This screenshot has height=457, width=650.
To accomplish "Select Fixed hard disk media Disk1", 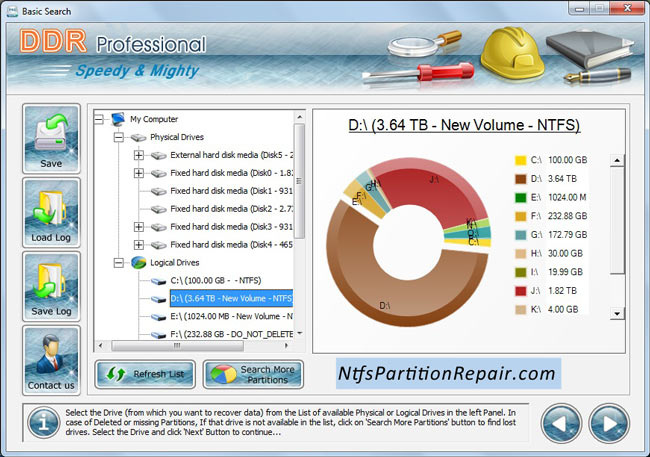I will coord(231,191).
